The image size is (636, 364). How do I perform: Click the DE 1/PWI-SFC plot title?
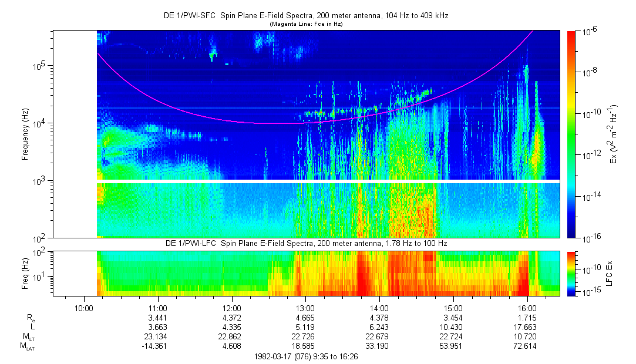305,15
